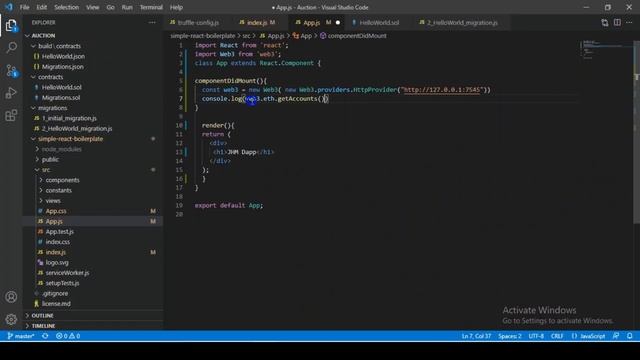640x360 pixels.
Task: Open the Source Control view icon
Action: (x=11, y=71)
